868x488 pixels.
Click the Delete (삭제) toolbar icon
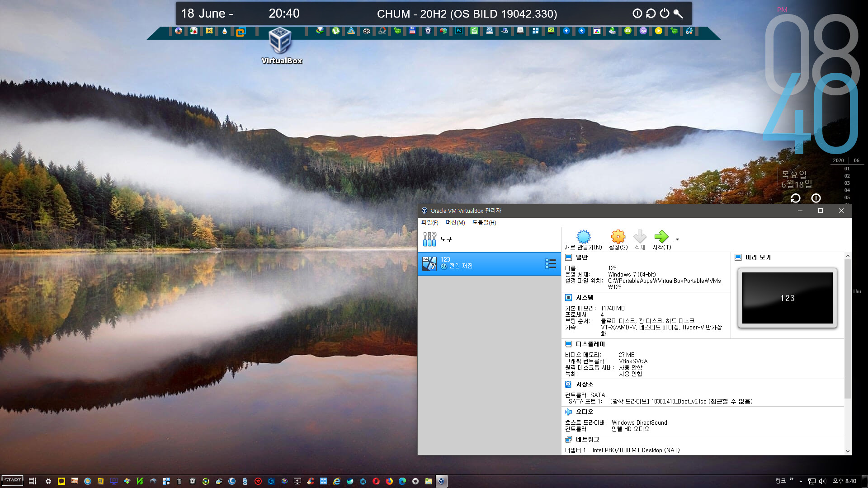pos(640,240)
